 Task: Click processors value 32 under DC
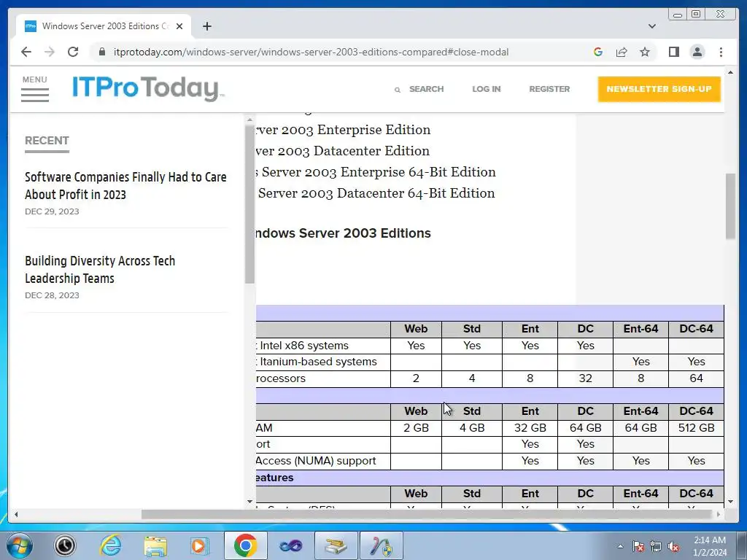coord(585,378)
